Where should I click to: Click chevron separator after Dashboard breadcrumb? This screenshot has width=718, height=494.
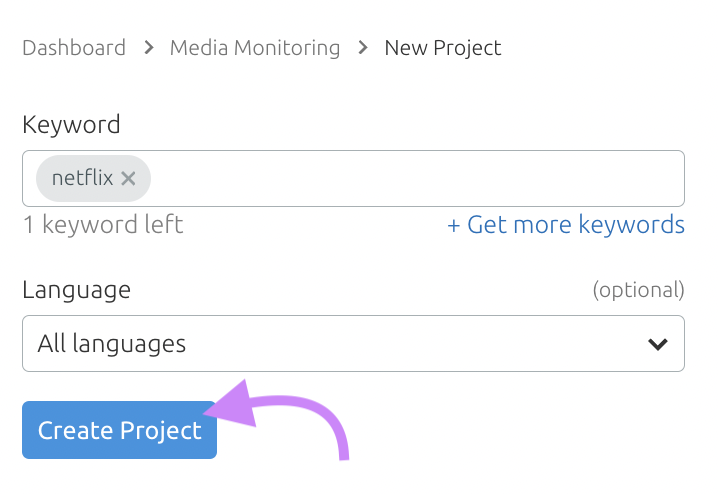(148, 47)
